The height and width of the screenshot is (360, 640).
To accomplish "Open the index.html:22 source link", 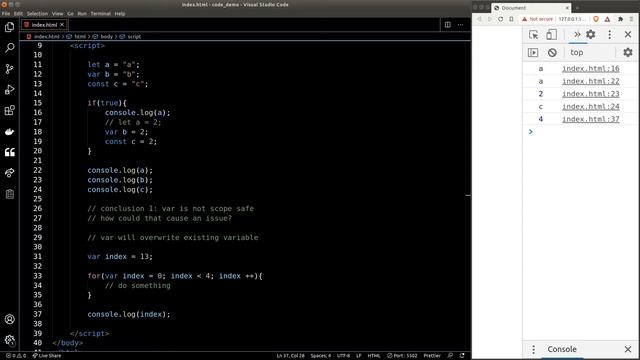I will tap(591, 81).
